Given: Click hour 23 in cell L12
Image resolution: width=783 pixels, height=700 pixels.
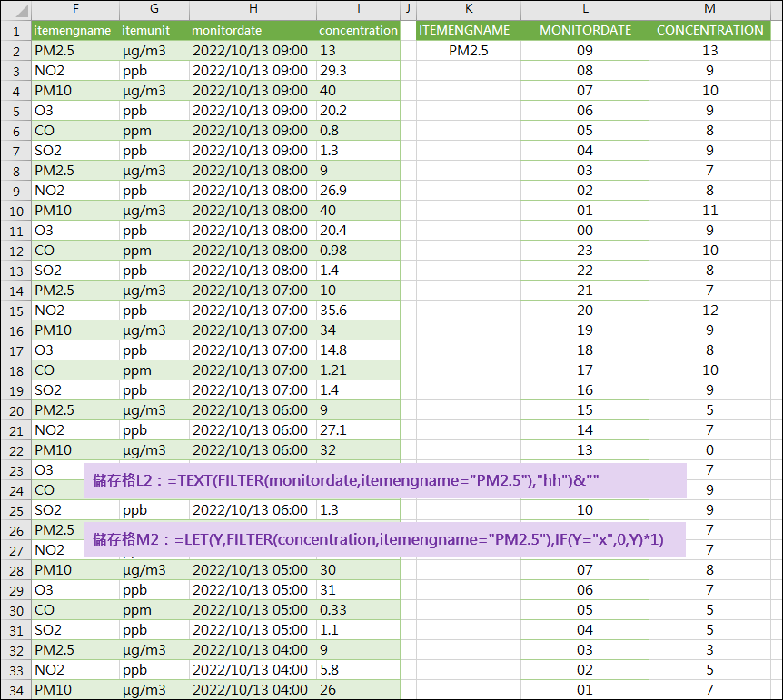Looking at the screenshot, I should [x=585, y=251].
